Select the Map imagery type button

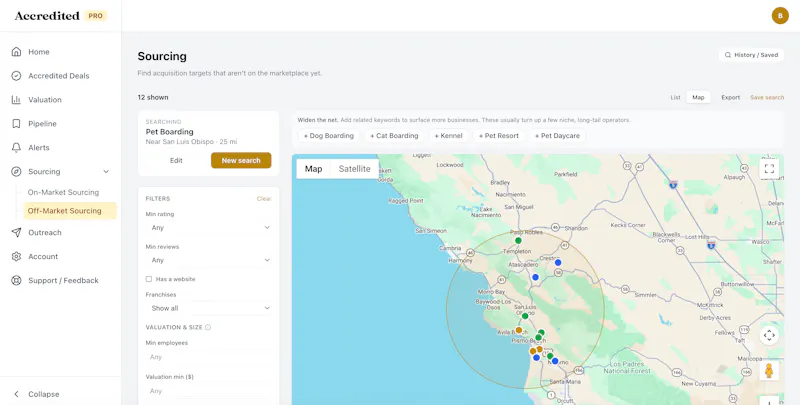click(313, 169)
